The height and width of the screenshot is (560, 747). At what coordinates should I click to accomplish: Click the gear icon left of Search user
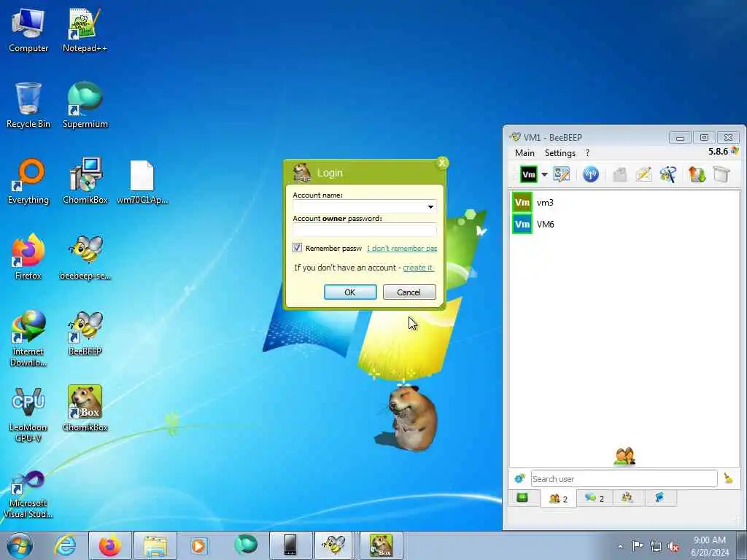coord(519,478)
